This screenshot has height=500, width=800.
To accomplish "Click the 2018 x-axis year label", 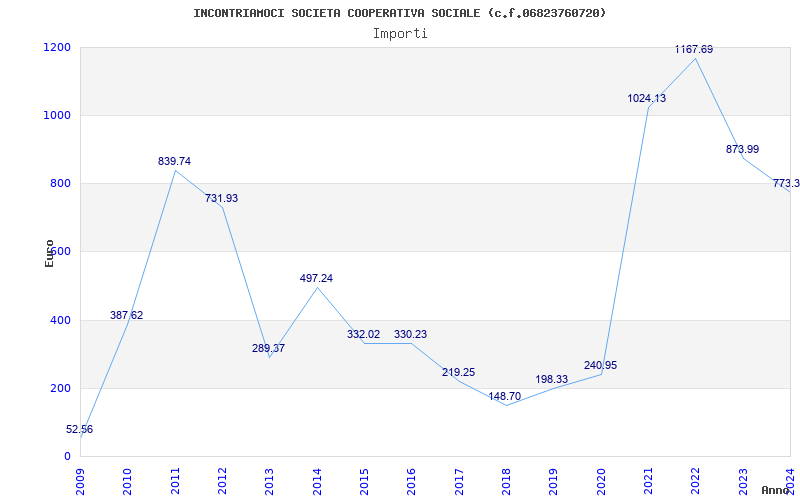I will [x=506, y=482].
